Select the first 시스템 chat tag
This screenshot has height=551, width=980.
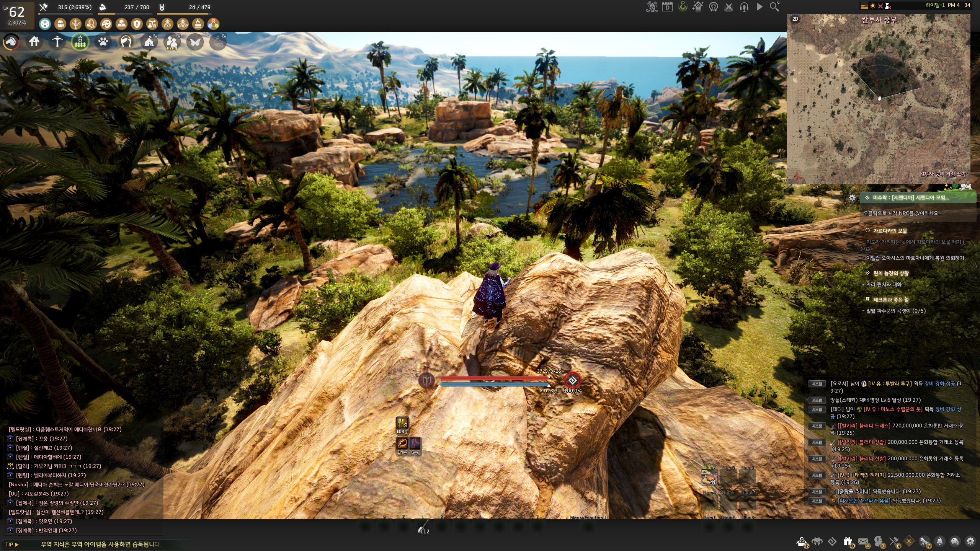point(817,384)
